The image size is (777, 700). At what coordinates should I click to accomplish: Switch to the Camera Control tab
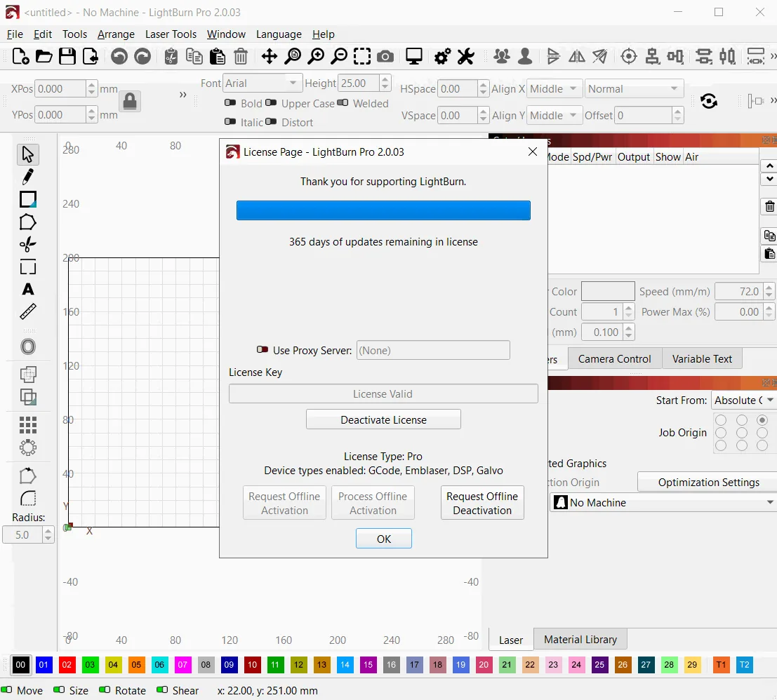(614, 359)
